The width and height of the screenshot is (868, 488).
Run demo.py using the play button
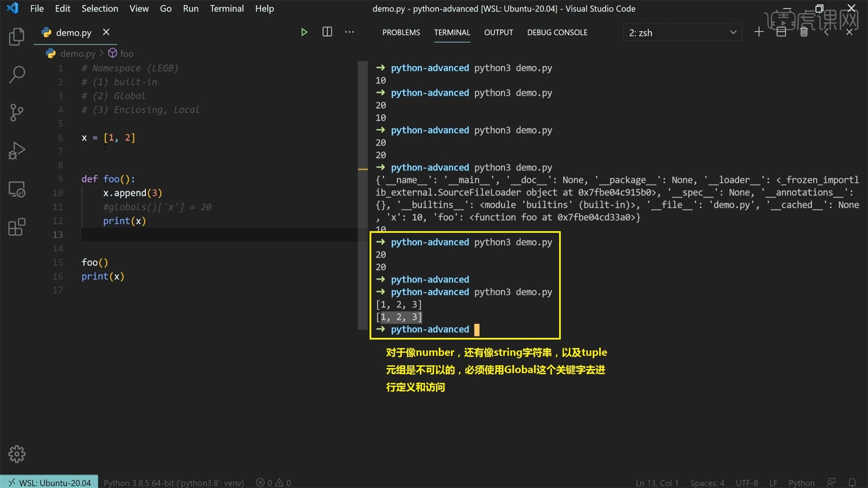click(304, 32)
